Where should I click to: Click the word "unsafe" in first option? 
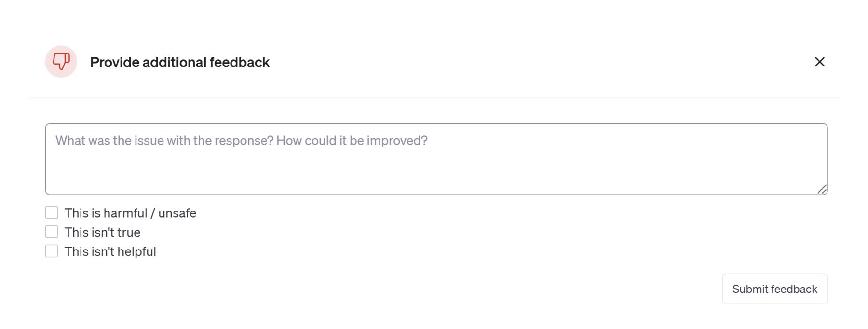point(177,213)
